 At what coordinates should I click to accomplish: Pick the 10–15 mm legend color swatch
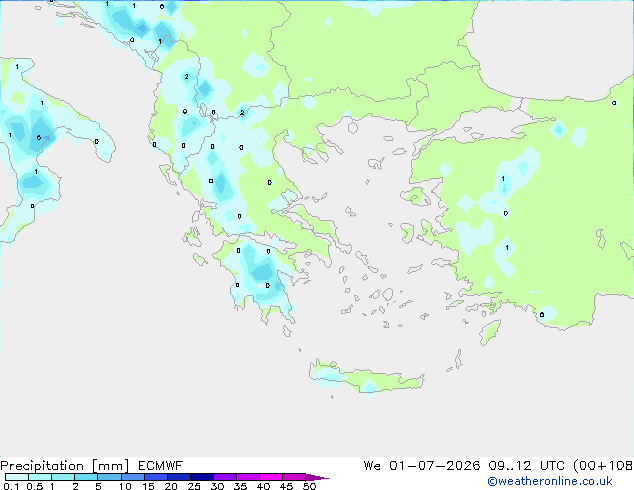coord(132,477)
